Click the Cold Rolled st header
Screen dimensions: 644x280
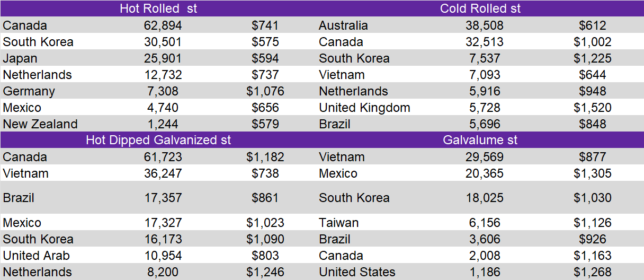(480, 8)
